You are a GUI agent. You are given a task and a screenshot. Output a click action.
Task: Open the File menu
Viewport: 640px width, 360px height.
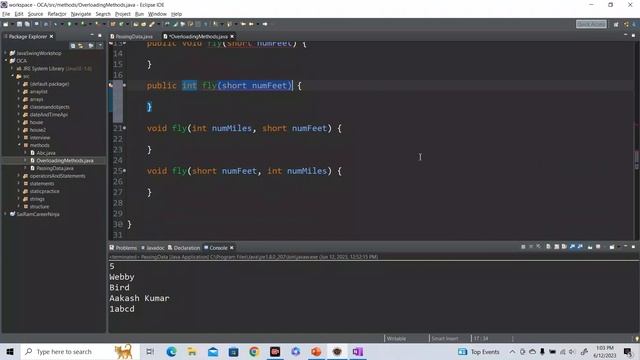tap(6, 14)
